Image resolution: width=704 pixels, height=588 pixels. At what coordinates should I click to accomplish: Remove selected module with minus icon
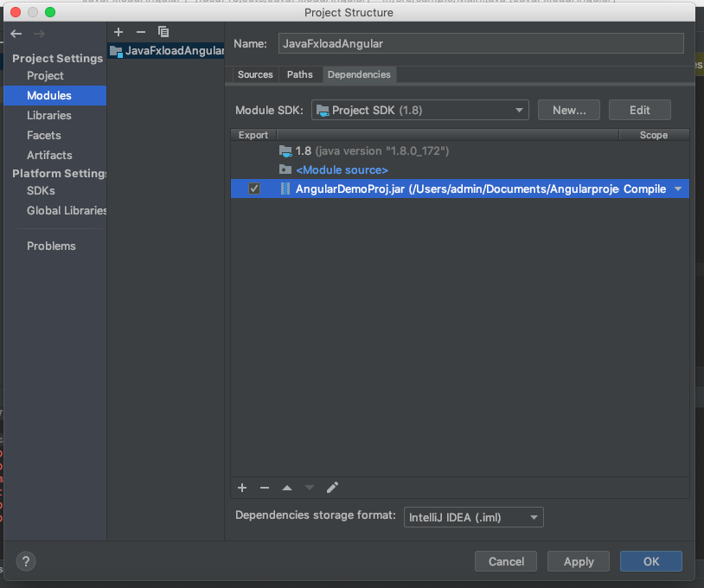141,32
